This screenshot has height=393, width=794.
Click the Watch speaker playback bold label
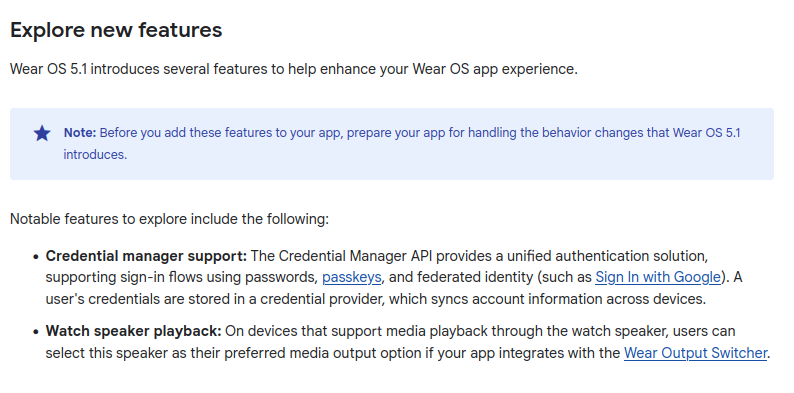tap(134, 331)
